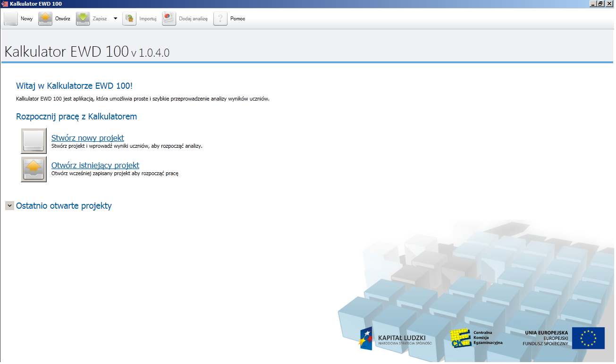This screenshot has width=616, height=364.
Task: Click the Rozpocznij pracę z Kalkulatorem heading
Action: 76,116
